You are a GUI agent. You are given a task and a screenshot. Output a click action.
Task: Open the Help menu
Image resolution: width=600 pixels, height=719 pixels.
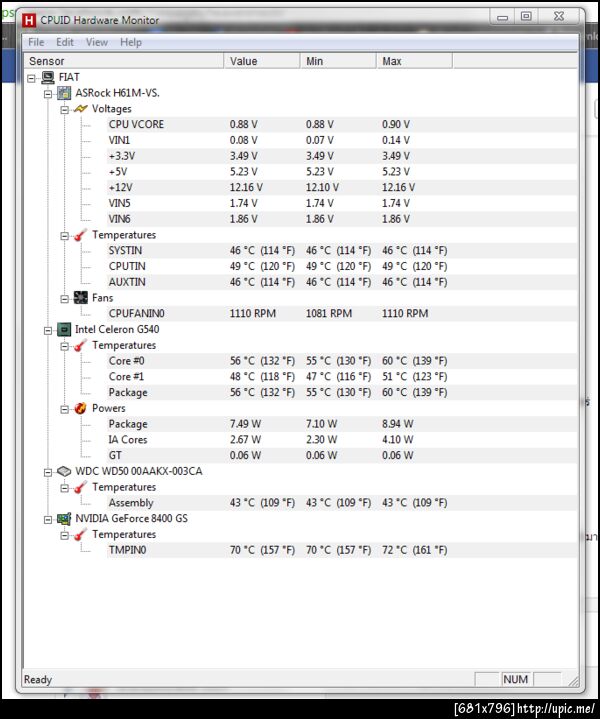(131, 42)
